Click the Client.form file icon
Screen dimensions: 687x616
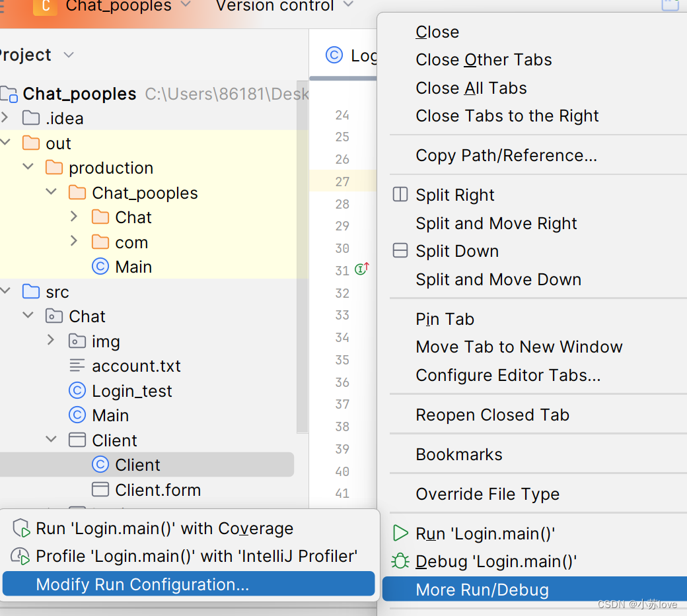click(100, 489)
